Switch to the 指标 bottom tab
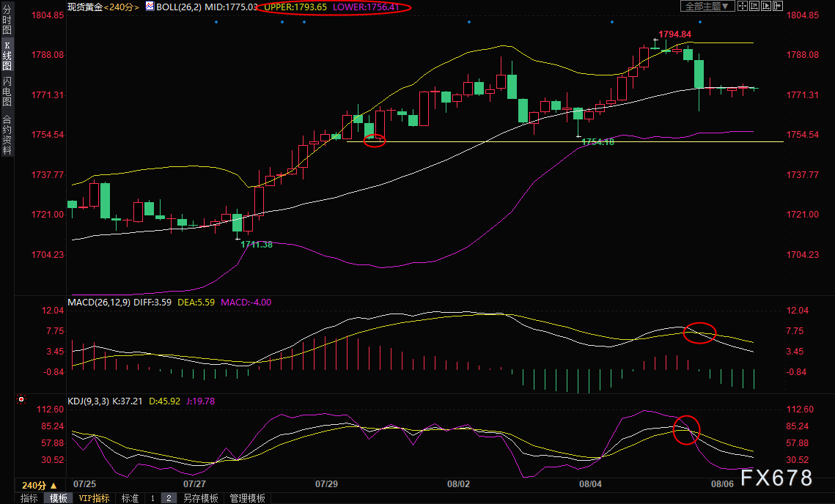The width and height of the screenshot is (835, 504). [29, 498]
